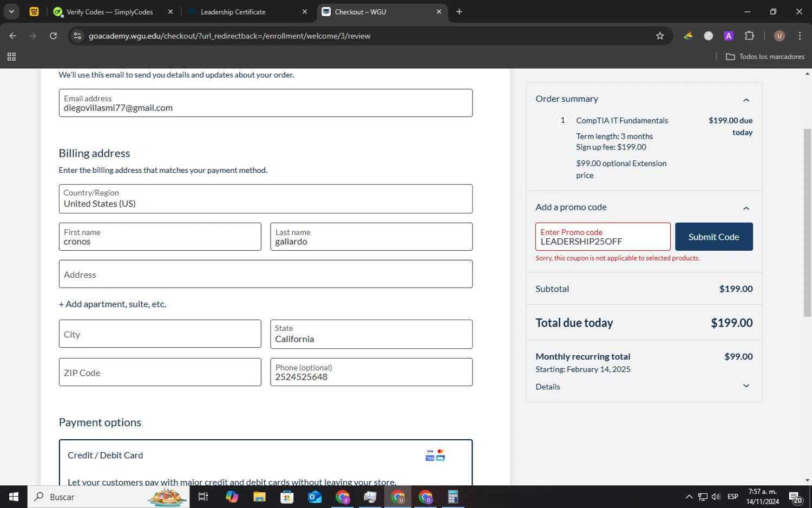The height and width of the screenshot is (508, 812).
Task: Open a new browser tab
Action: tap(459, 11)
